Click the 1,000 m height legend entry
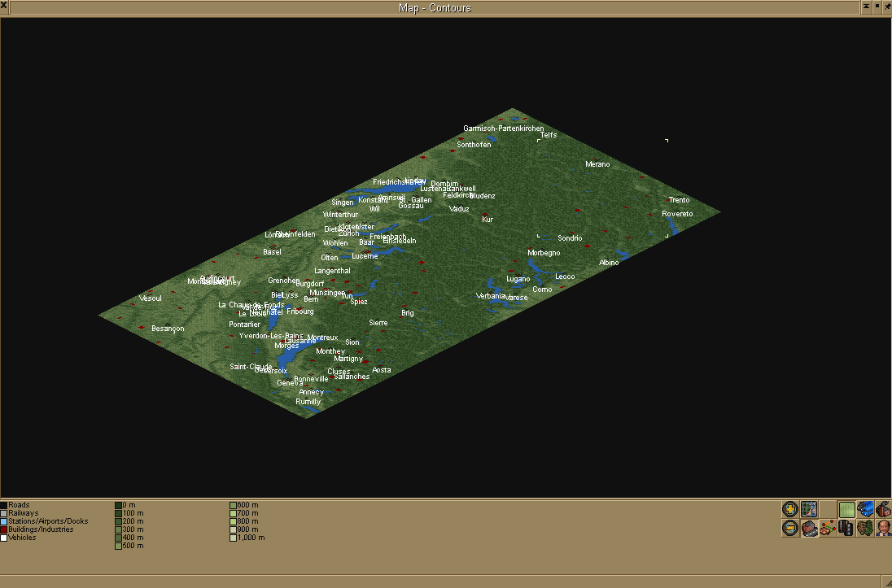The height and width of the screenshot is (588, 892). coord(247,538)
